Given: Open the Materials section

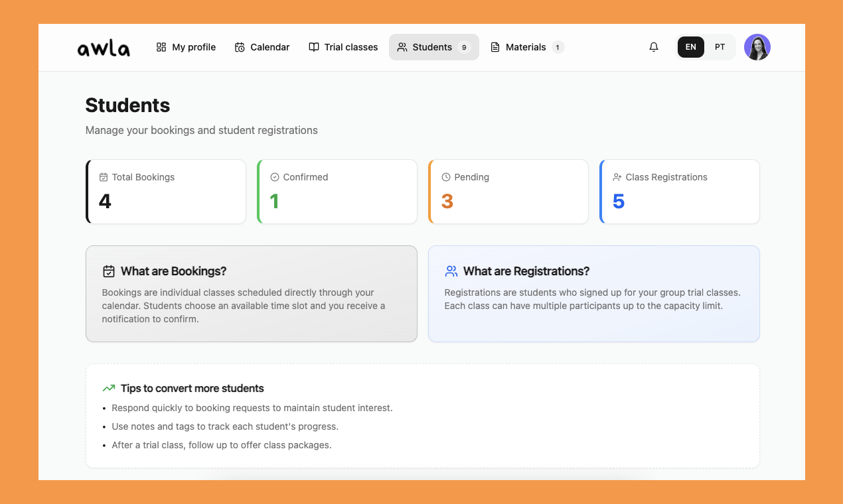Looking at the screenshot, I should [527, 46].
